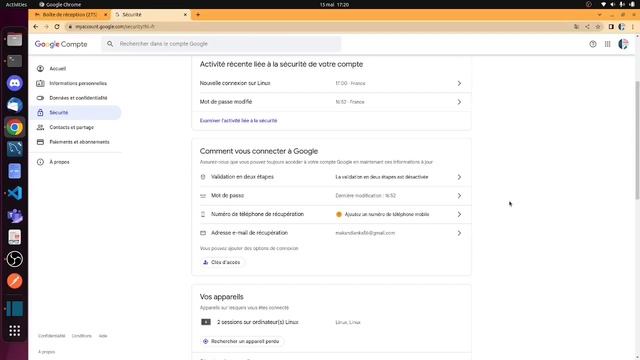Click the Validation en deux étapes shield icon
The width and height of the screenshot is (640, 360).
point(203,177)
